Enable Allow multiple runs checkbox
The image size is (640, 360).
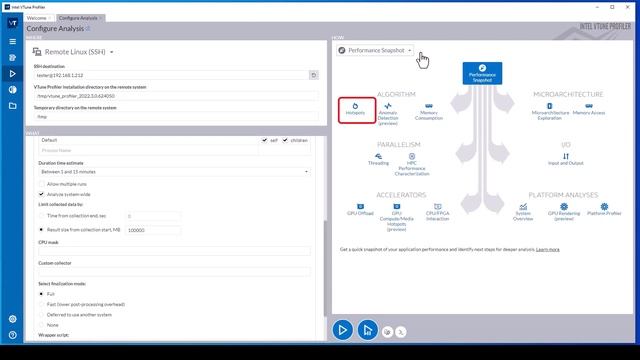(41, 184)
